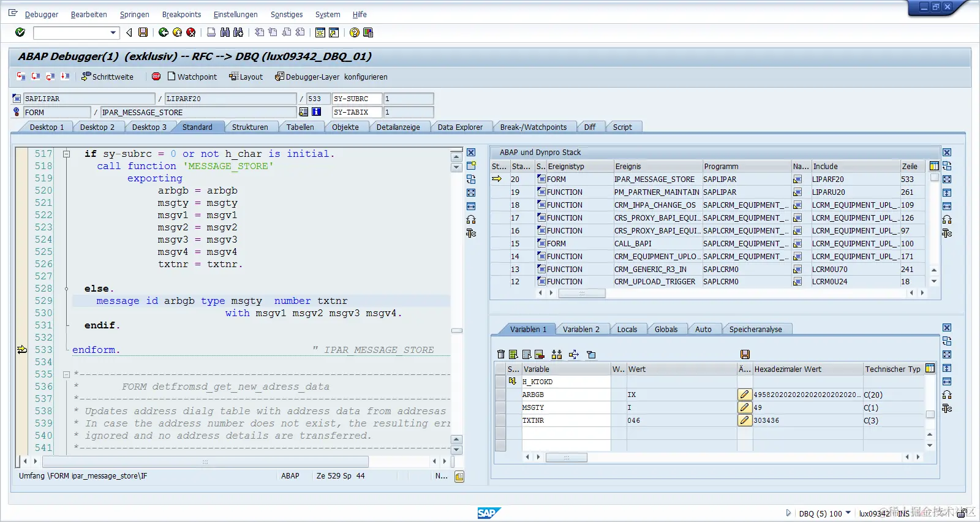Click Debugger-Layer konfigurieren button

pos(331,77)
